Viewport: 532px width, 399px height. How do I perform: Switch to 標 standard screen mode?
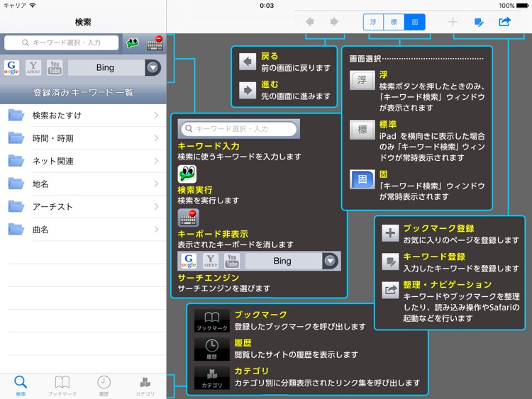click(x=394, y=22)
